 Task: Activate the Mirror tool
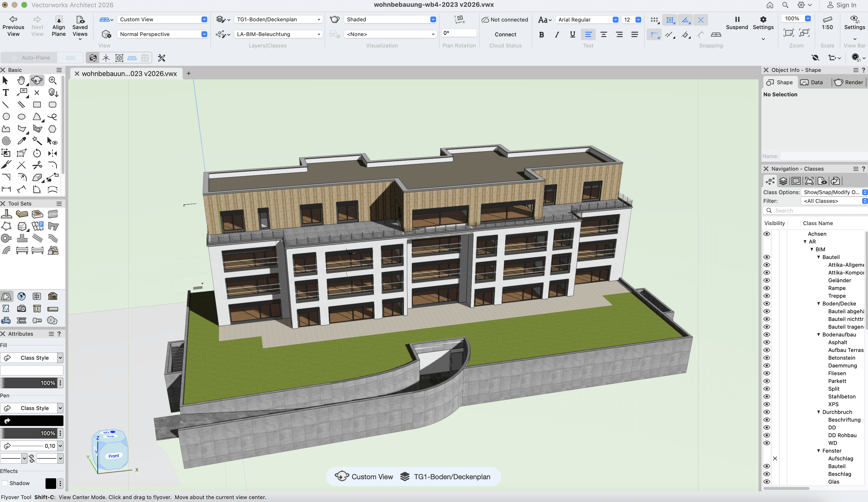pos(52,153)
